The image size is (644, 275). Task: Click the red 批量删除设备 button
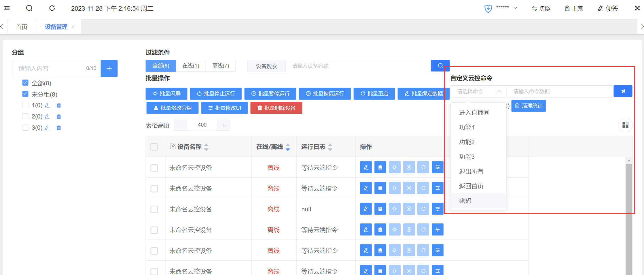tap(276, 108)
